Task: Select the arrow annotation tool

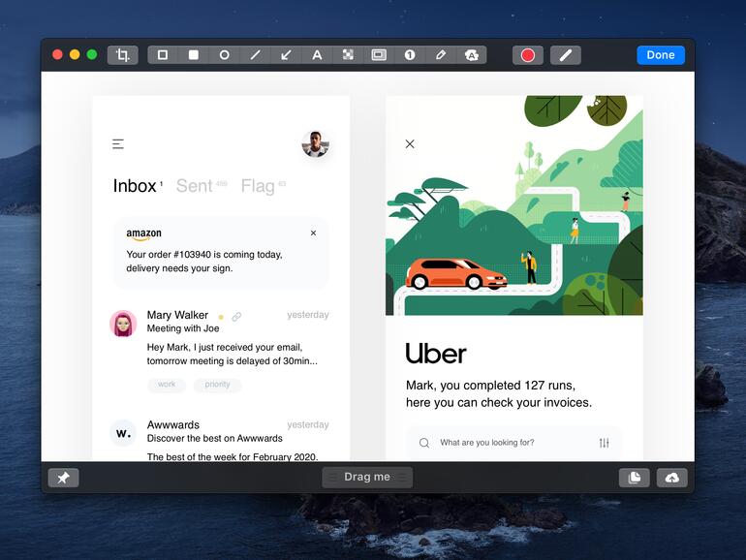Action: click(286, 55)
